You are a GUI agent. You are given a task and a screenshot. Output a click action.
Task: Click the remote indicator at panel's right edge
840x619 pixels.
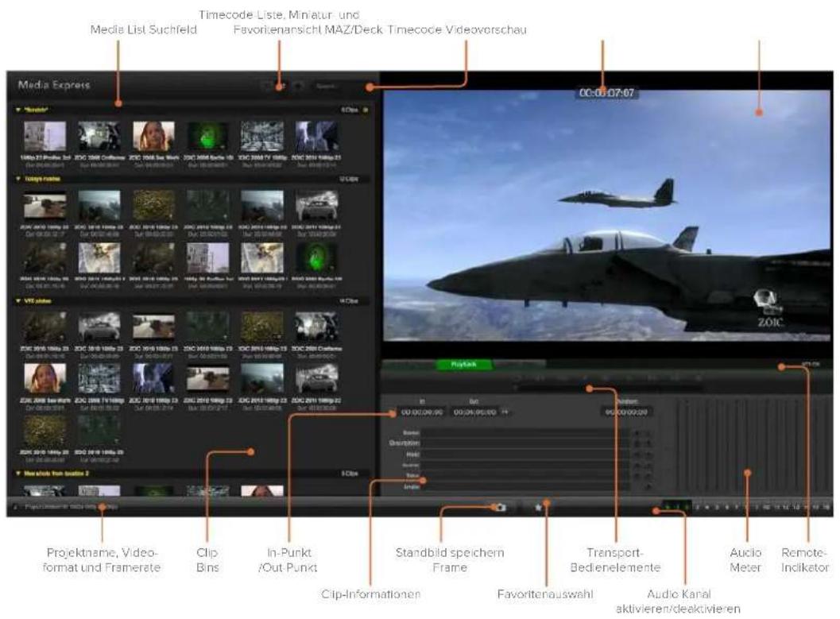tap(811, 364)
